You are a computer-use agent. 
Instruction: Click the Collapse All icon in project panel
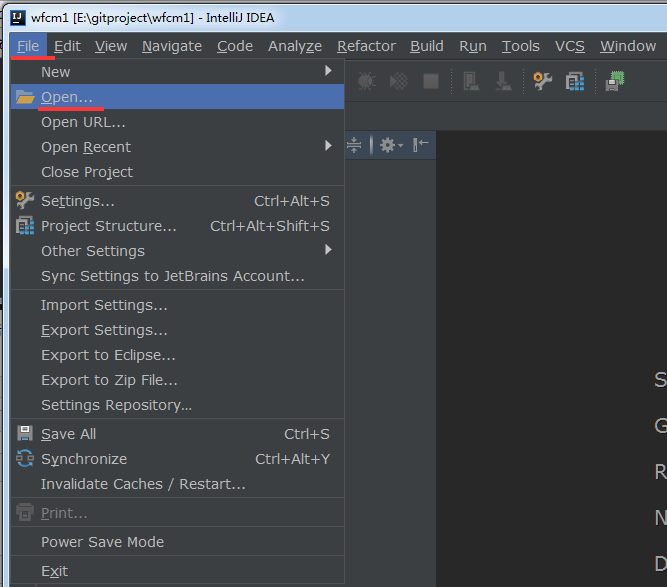[354, 145]
